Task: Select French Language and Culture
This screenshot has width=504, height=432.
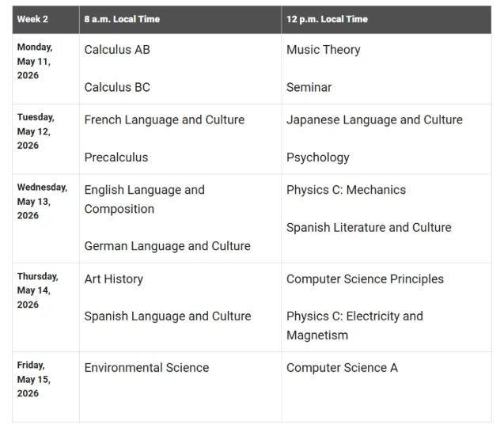Action: click(164, 120)
